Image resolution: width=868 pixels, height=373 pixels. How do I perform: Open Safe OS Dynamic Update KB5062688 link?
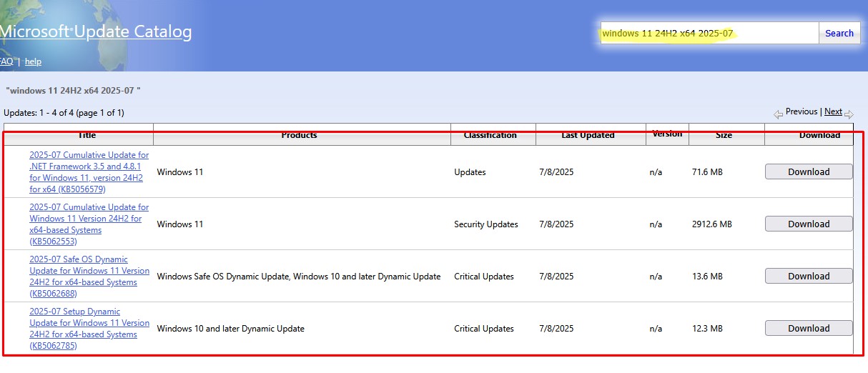(x=89, y=277)
